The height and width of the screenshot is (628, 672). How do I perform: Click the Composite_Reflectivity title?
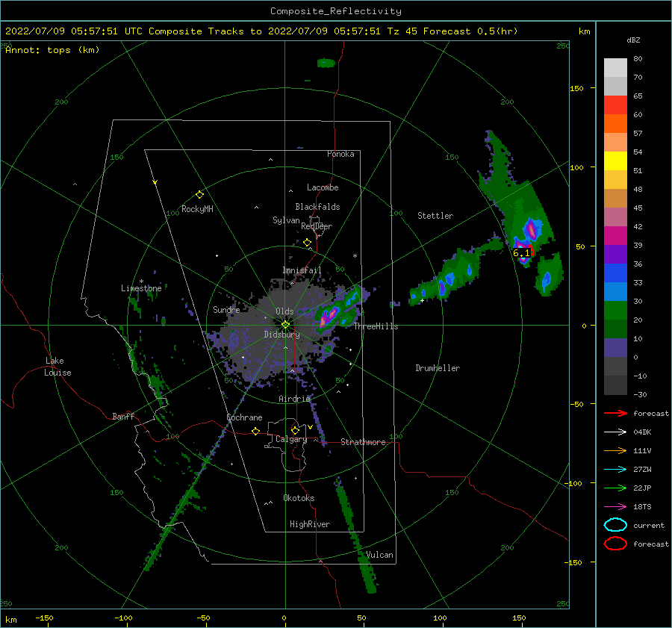pyautogui.click(x=335, y=11)
